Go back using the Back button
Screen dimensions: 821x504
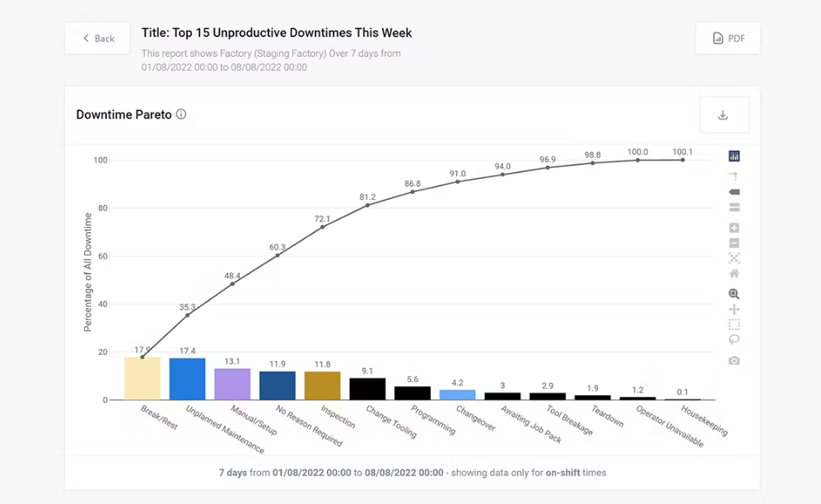pyautogui.click(x=98, y=38)
